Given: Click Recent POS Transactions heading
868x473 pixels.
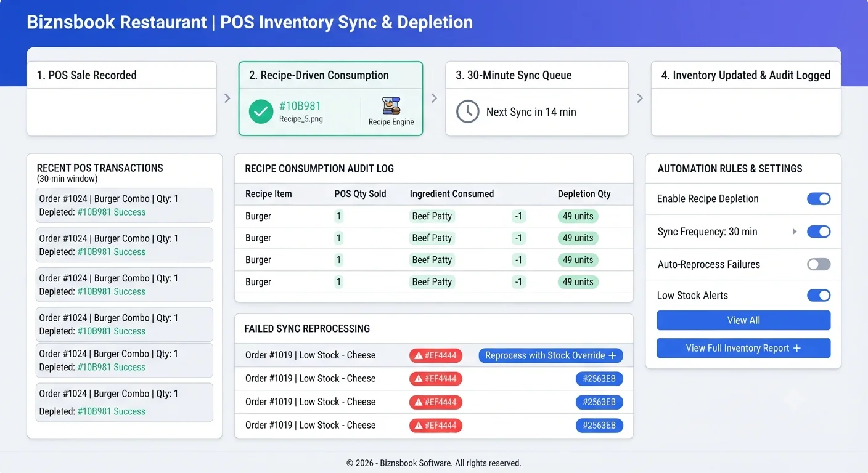Looking at the screenshot, I should (x=100, y=168).
